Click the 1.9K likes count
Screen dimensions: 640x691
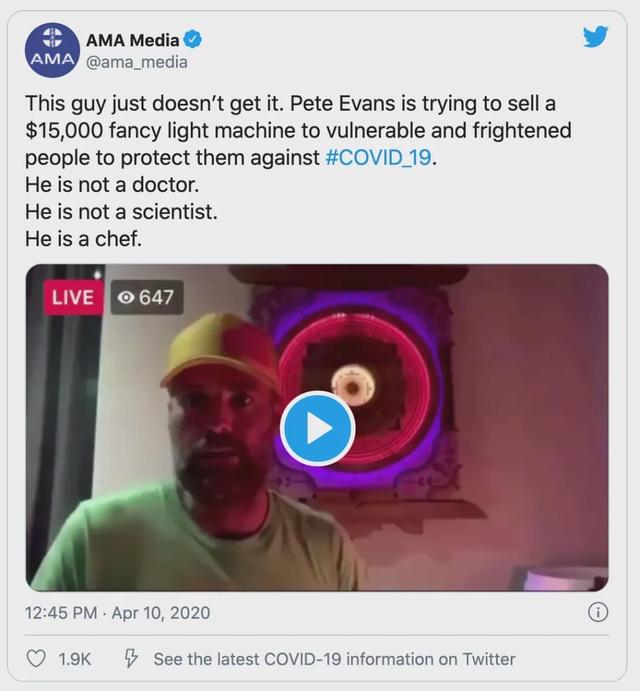[74, 659]
